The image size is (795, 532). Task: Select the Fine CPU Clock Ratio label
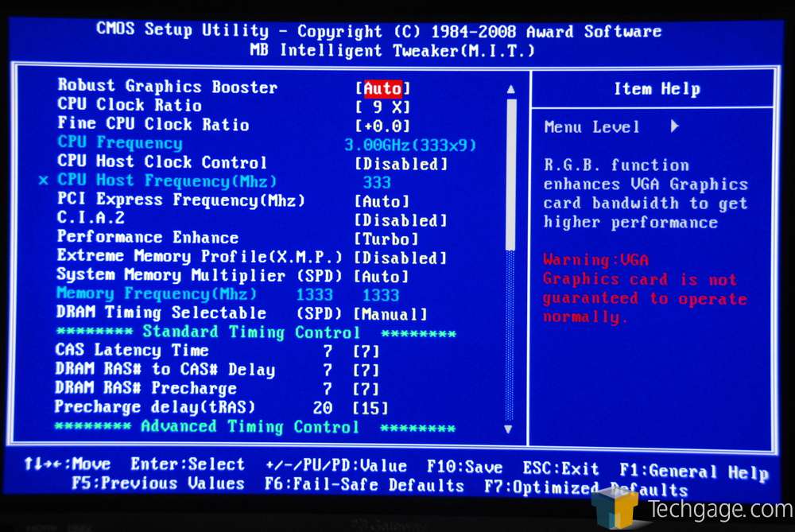(x=153, y=123)
